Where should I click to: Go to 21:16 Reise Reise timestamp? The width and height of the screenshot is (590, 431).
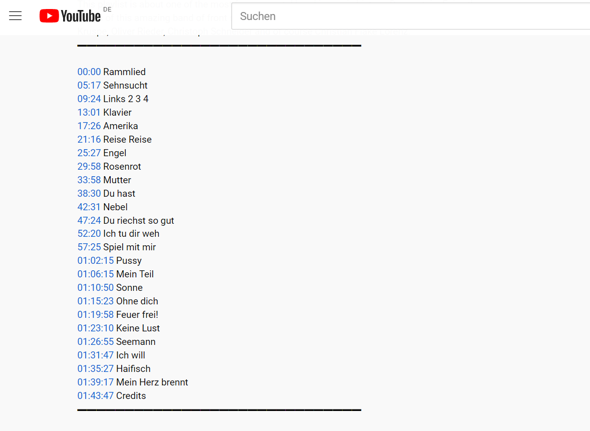pos(89,140)
